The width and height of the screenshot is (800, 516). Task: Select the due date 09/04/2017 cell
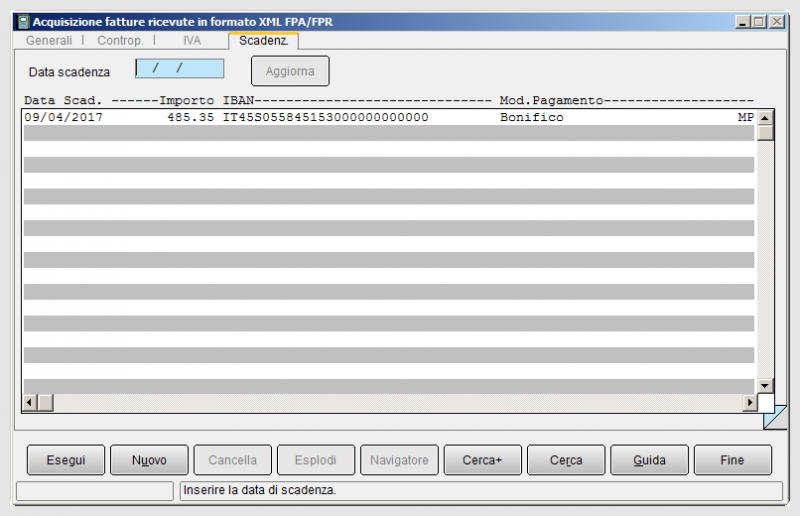[63, 117]
